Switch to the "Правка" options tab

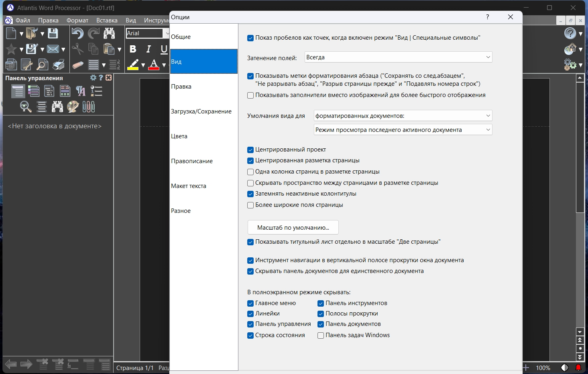204,87
